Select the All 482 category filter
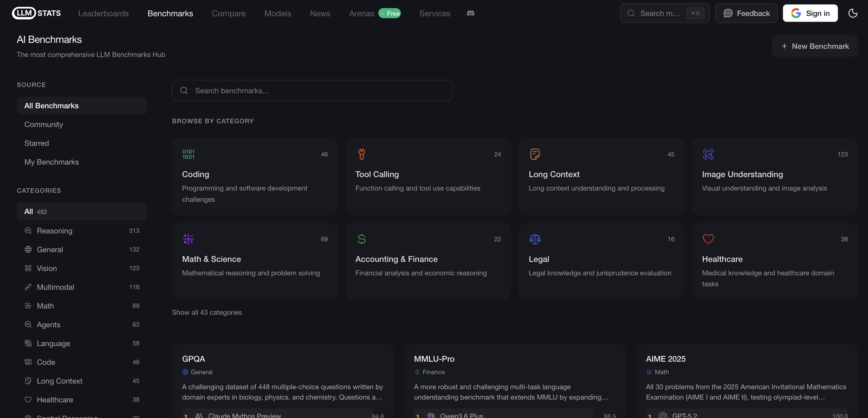 click(x=82, y=212)
